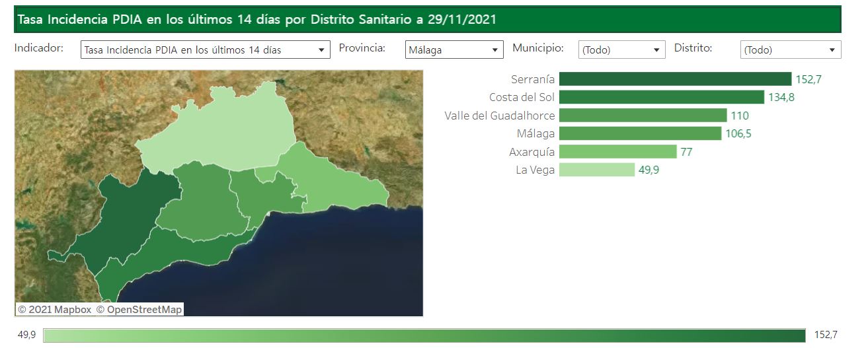
Task: Click the 152,7 value label next to Serranía bar
Action: (x=809, y=79)
